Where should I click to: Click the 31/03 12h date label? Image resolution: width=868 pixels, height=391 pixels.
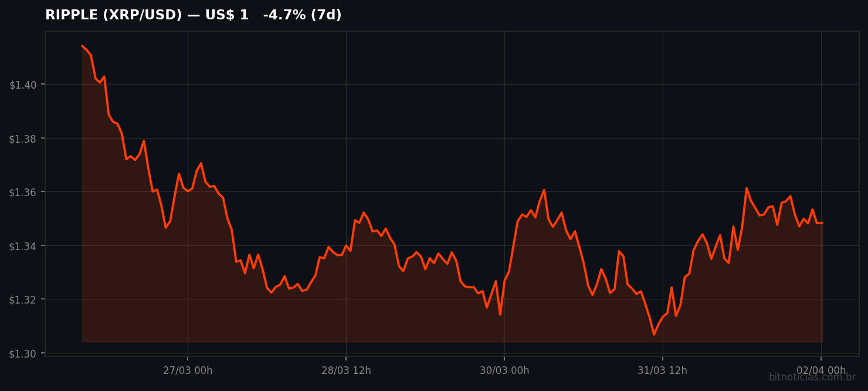(x=662, y=371)
